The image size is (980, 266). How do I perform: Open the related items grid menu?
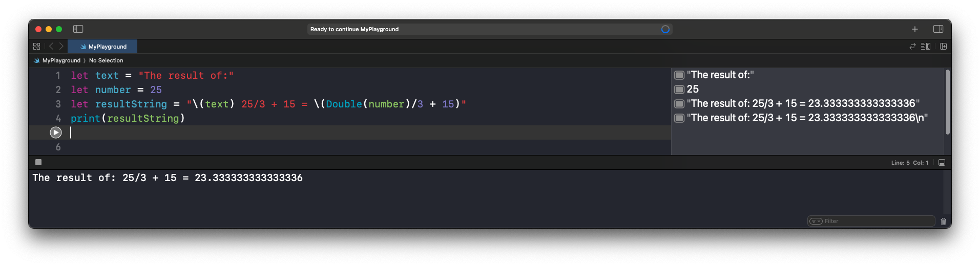pos(37,46)
